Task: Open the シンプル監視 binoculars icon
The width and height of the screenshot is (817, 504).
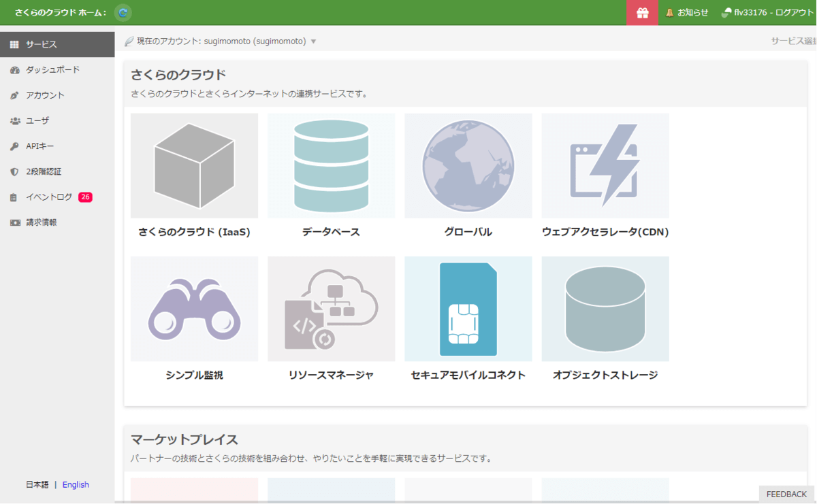Action: (194, 309)
